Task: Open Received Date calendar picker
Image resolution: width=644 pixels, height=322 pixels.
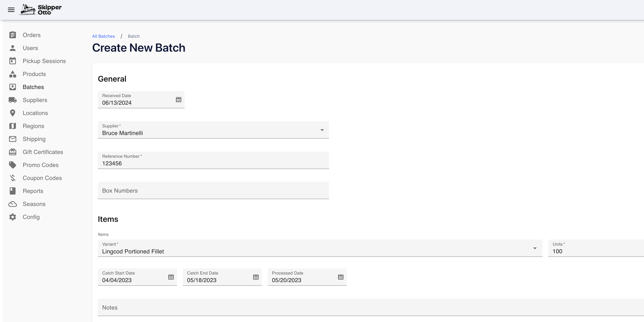Action: pos(178,99)
